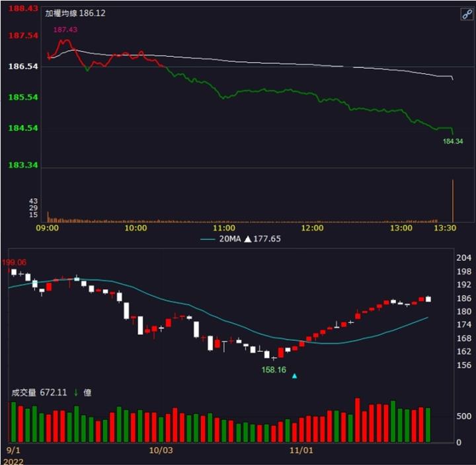Click the 177.65 moving average value
The height and width of the screenshot is (465, 476).
(x=267, y=239)
